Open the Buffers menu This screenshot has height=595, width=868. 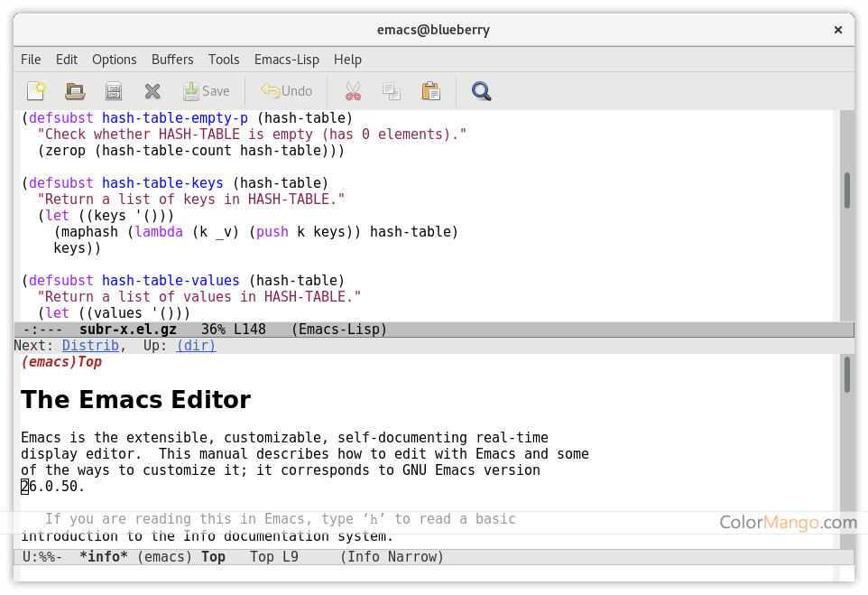[x=172, y=60]
